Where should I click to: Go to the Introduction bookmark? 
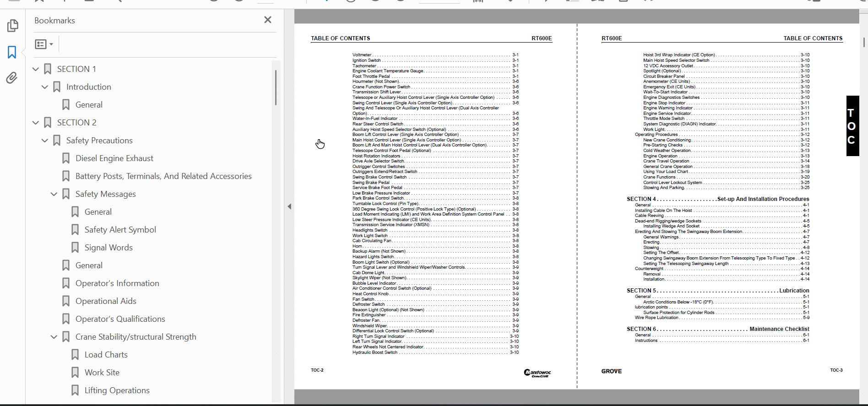[x=89, y=87]
